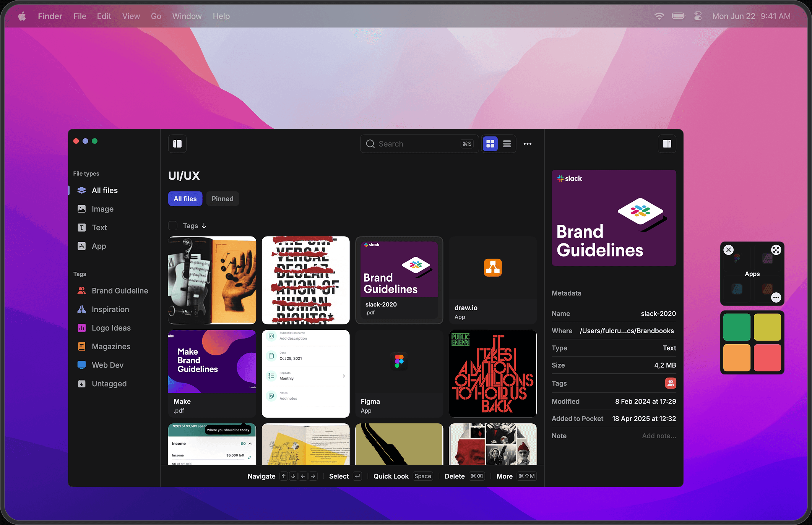
Task: Click the Navigate right arrow key
Action: coord(313,476)
